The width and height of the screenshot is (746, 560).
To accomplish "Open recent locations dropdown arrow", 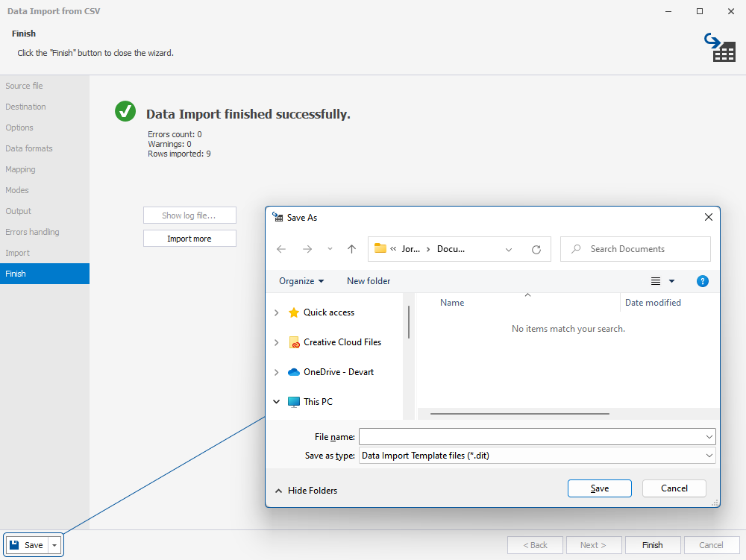I will coord(330,249).
